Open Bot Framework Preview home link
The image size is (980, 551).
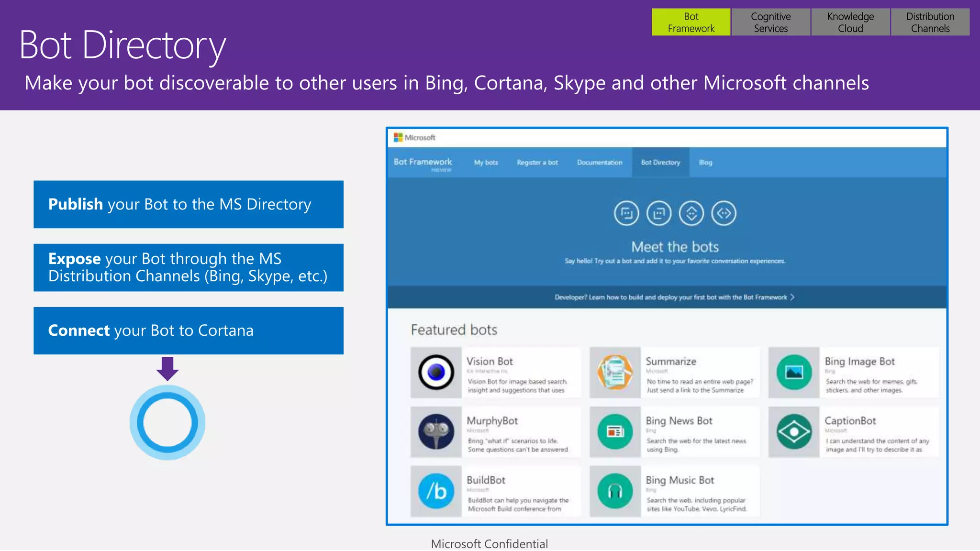423,164
